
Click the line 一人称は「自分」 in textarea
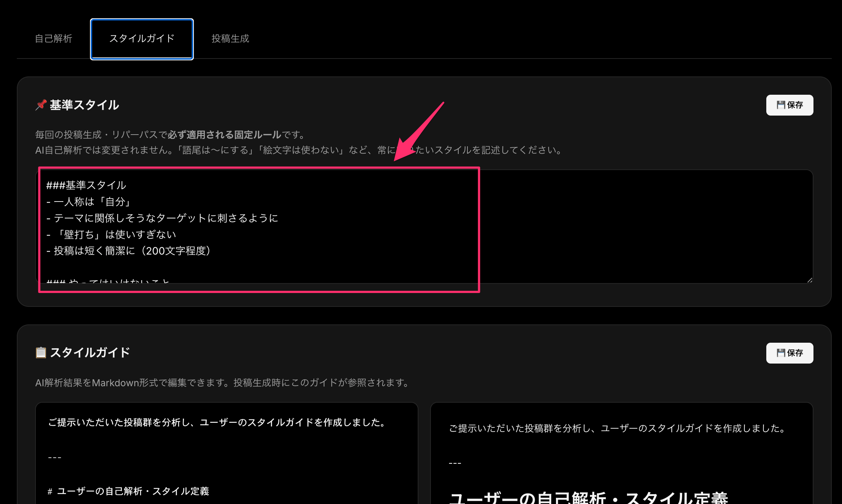pos(92,202)
